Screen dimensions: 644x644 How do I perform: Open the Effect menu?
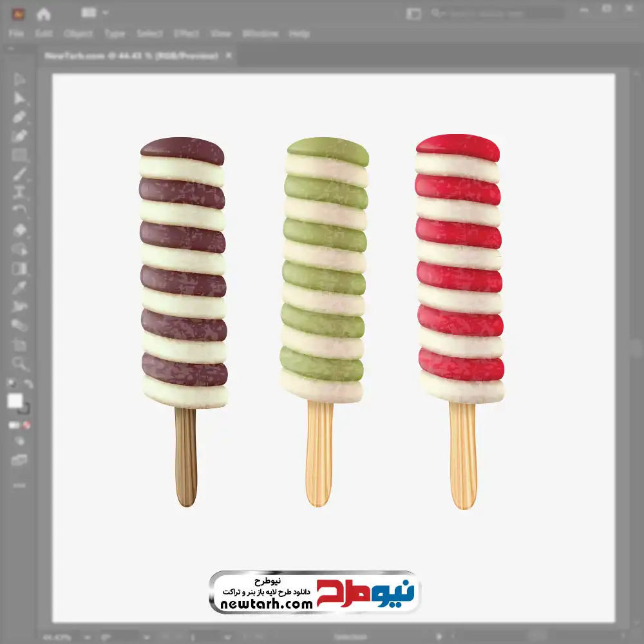click(x=187, y=33)
